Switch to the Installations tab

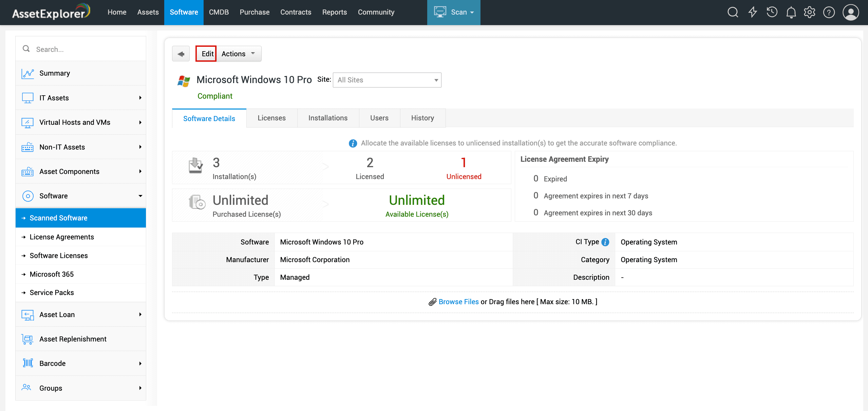tap(328, 118)
